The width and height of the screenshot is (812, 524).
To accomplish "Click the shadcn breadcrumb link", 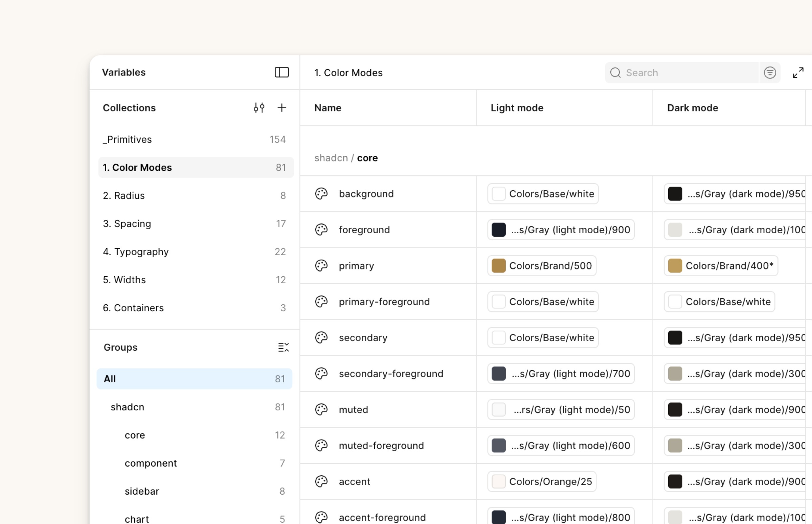I will point(331,158).
